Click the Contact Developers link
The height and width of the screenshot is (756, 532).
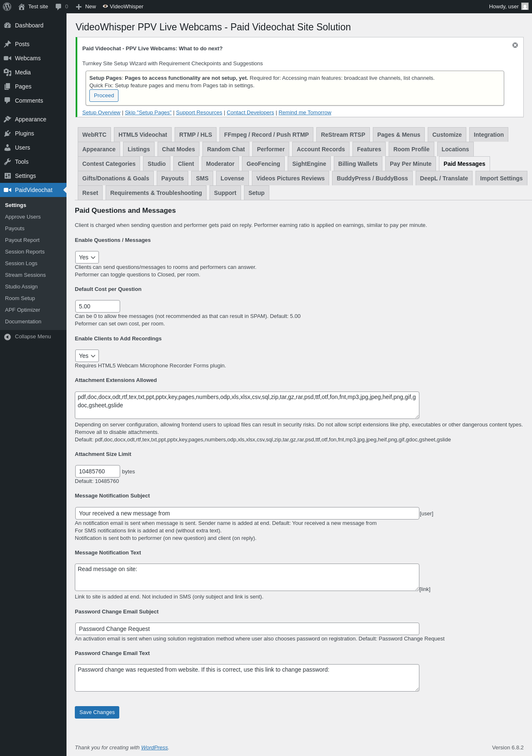coord(250,113)
